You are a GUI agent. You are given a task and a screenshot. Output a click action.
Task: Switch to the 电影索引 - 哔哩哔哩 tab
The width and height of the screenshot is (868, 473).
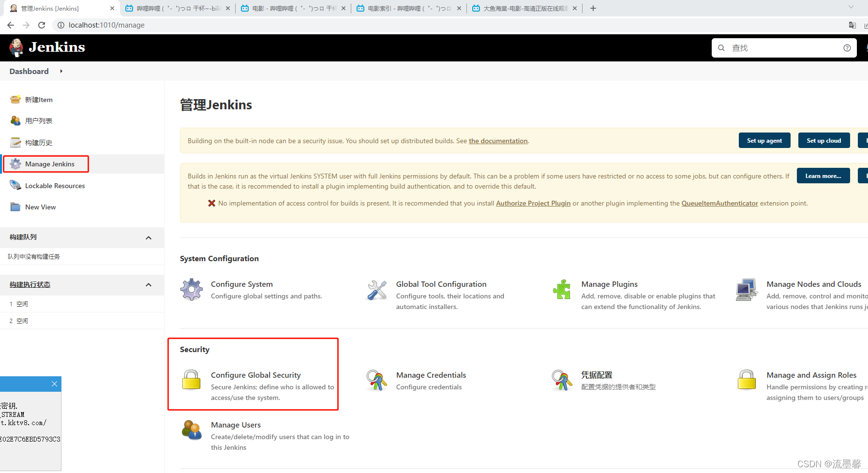click(409, 8)
